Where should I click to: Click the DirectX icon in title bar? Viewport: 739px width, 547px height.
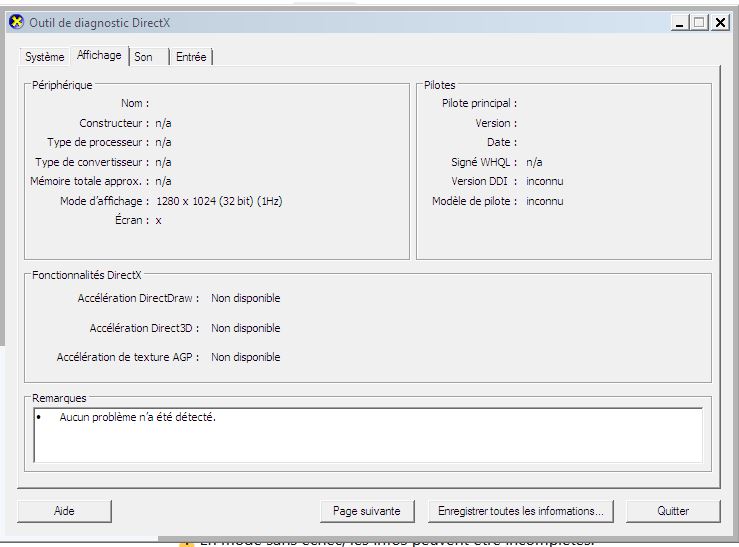[16, 22]
